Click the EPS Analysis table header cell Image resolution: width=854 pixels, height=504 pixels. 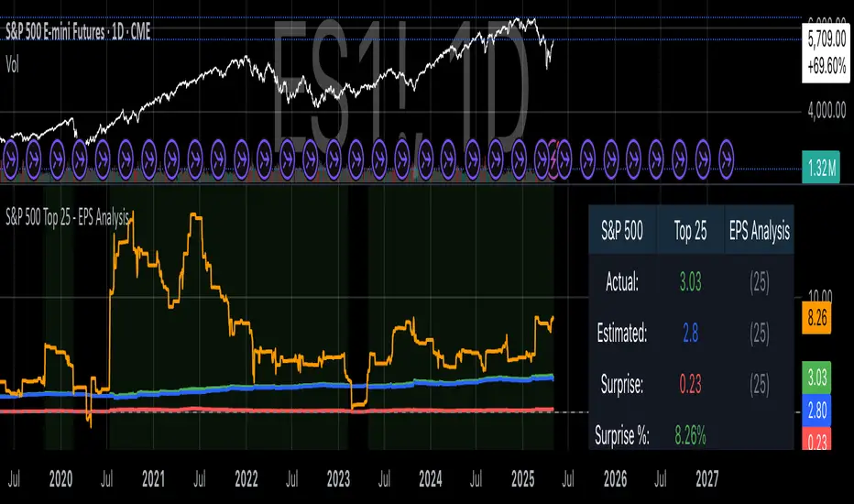coord(760,231)
